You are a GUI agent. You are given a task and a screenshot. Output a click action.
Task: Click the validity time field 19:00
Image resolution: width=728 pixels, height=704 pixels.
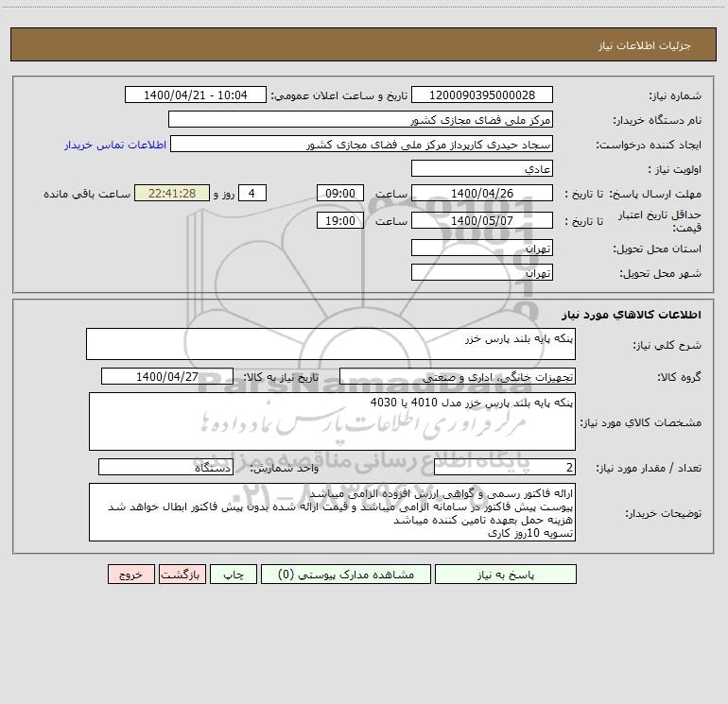coord(340,220)
